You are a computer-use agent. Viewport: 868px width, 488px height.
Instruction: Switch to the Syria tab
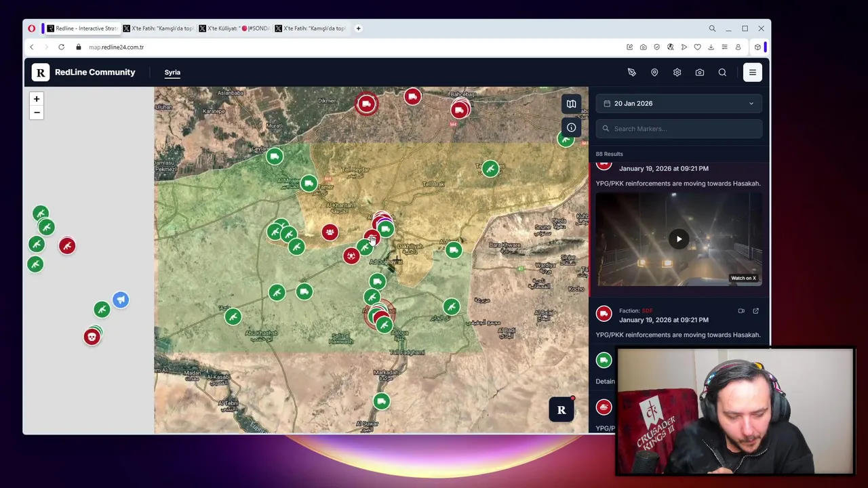pyautogui.click(x=172, y=73)
